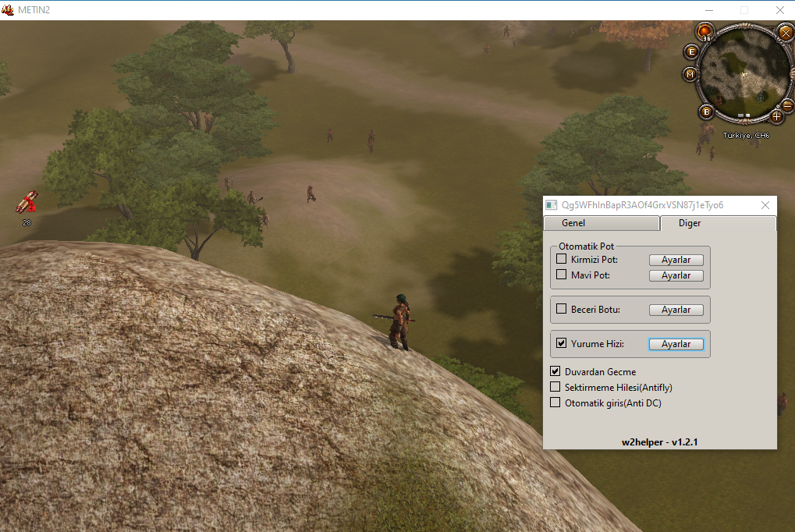Select the Diger tab
795x532 pixels.
[x=718, y=223]
